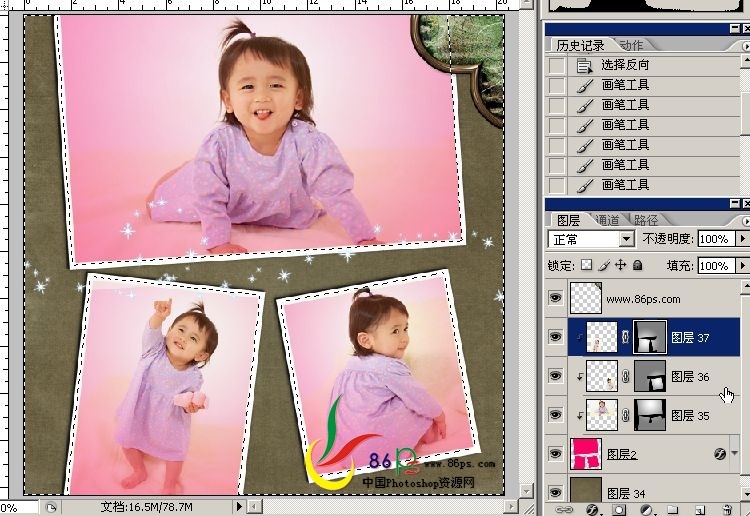Image resolution: width=750 pixels, height=516 pixels.
Task: Click the create new layer icon
Action: click(x=700, y=510)
